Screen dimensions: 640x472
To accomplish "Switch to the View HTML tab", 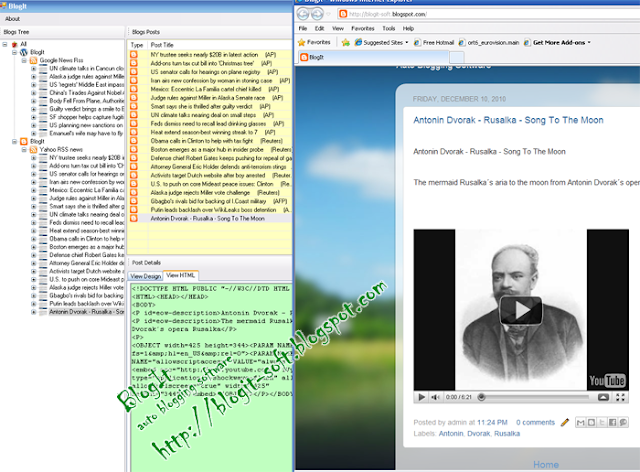I will click(x=181, y=276).
